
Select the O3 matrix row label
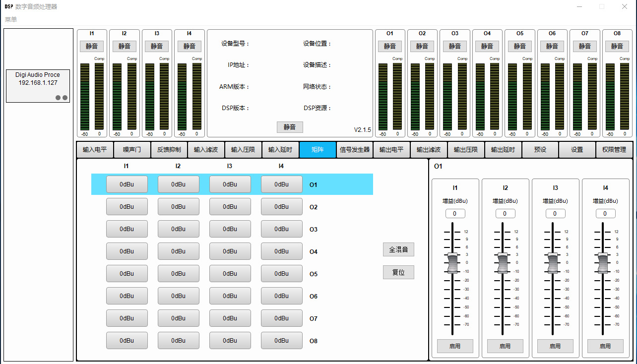coord(313,230)
